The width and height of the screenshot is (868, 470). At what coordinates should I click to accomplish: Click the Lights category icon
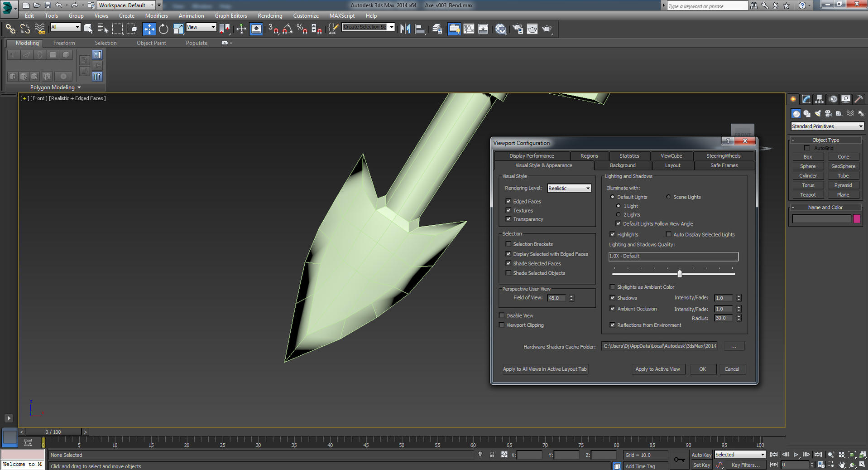pos(818,114)
